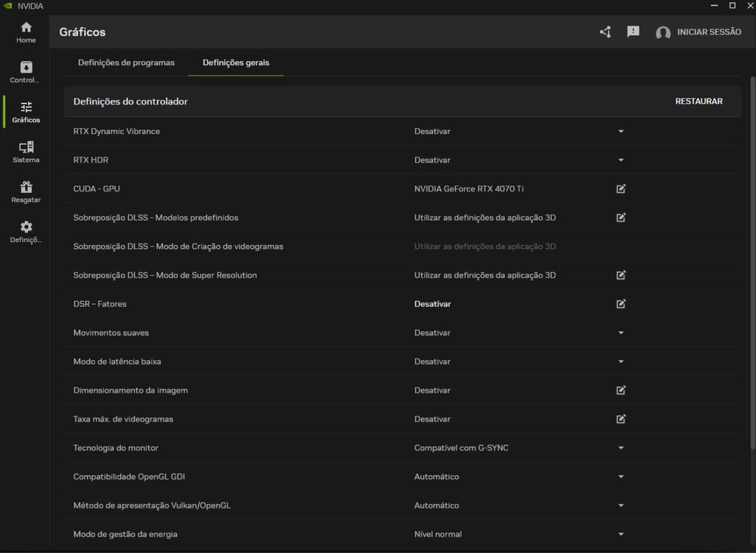Click the bold 'Desativar' DSR value
The image size is (756, 553).
[432, 304]
